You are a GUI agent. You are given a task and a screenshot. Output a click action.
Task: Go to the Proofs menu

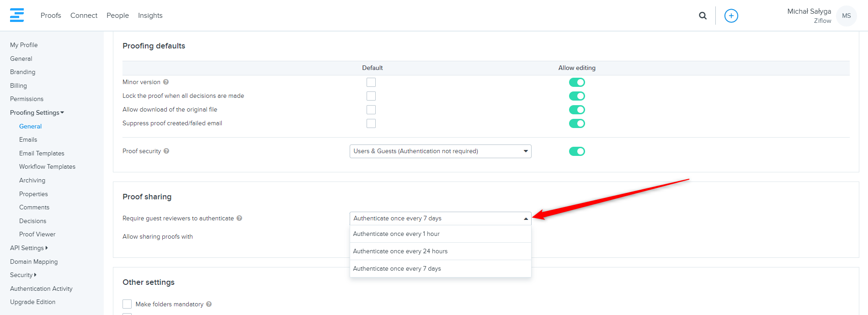coord(51,16)
